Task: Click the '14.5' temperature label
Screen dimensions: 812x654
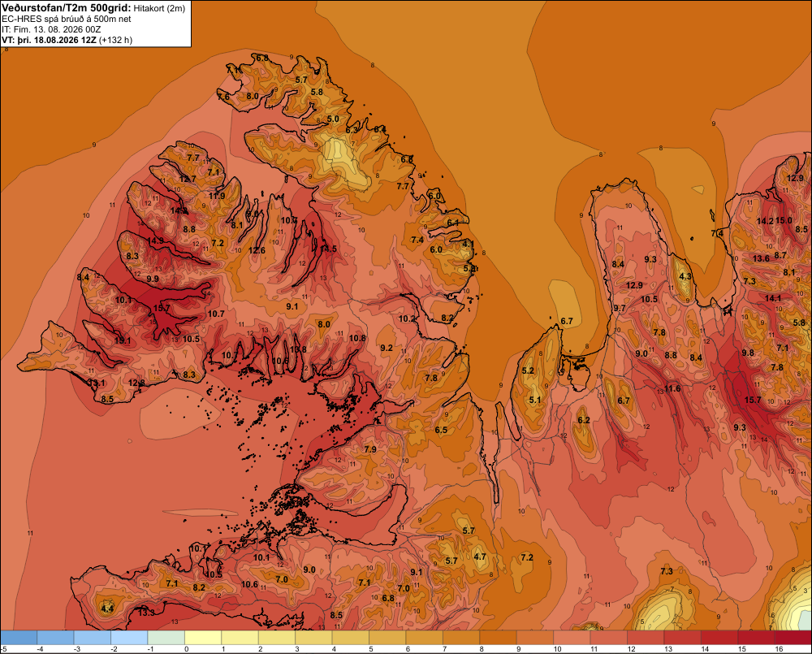Action: pos(328,249)
